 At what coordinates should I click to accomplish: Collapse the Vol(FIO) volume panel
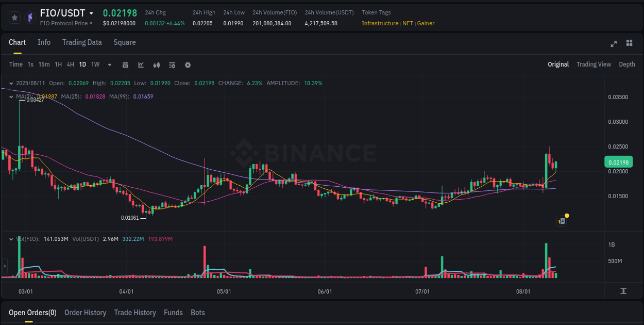pos(11,239)
